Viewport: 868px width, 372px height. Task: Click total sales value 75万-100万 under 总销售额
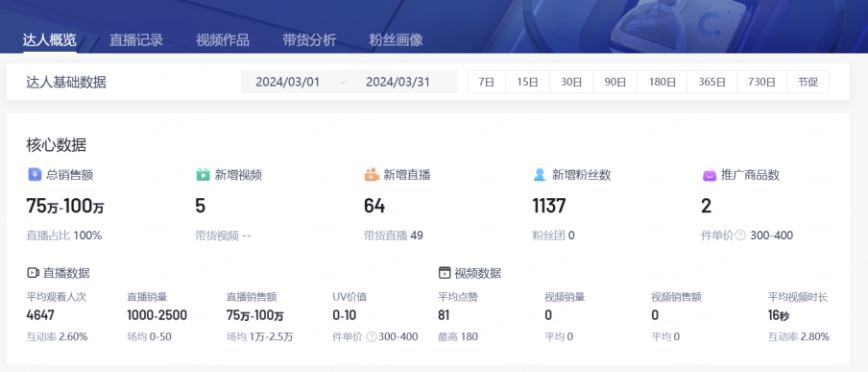pyautogui.click(x=65, y=207)
